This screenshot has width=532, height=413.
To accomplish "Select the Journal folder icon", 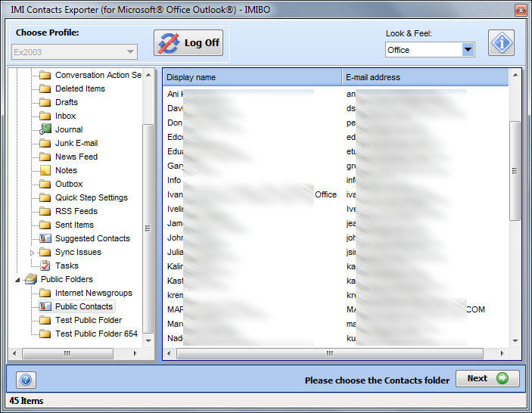I will click(x=45, y=129).
